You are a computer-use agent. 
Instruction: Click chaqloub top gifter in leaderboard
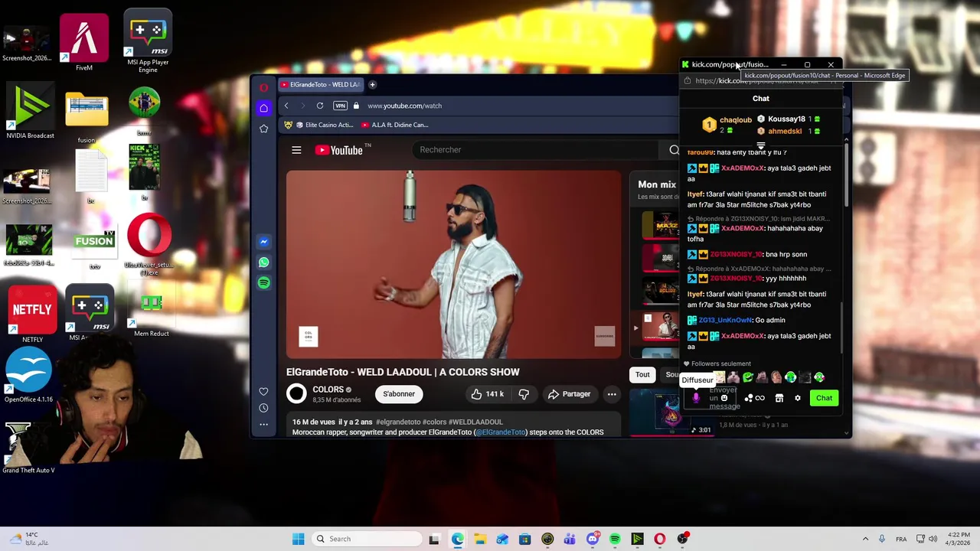point(735,120)
